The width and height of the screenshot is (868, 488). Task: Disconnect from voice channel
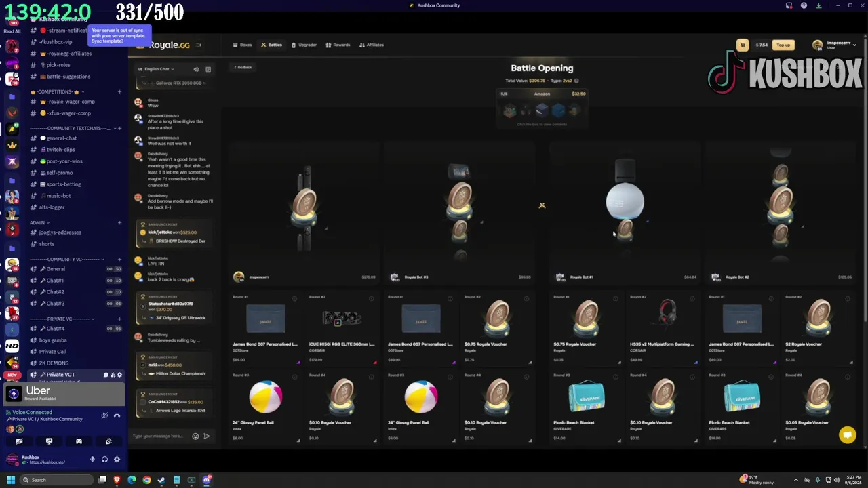pyautogui.click(x=117, y=415)
